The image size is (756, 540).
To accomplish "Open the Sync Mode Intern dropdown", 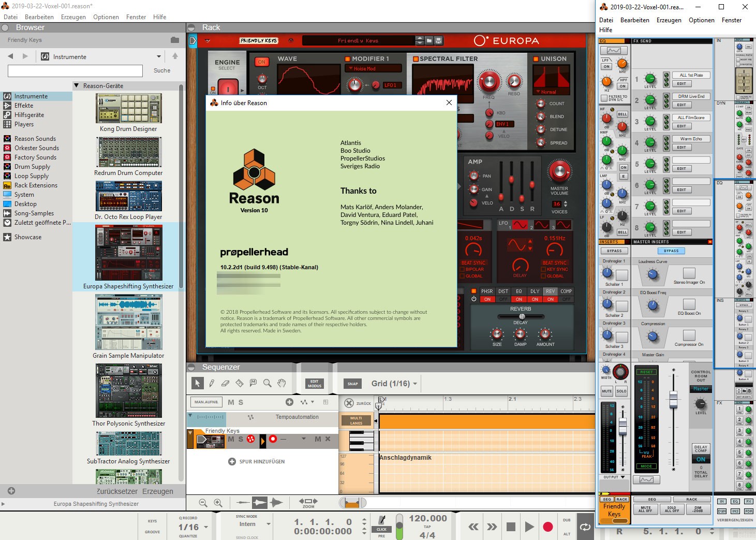I will tap(254, 524).
